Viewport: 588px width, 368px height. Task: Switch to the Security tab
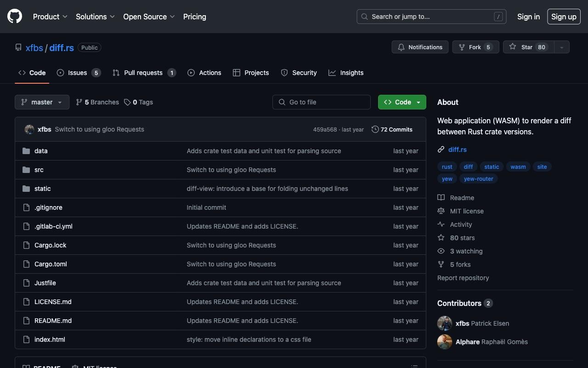pyautogui.click(x=299, y=73)
